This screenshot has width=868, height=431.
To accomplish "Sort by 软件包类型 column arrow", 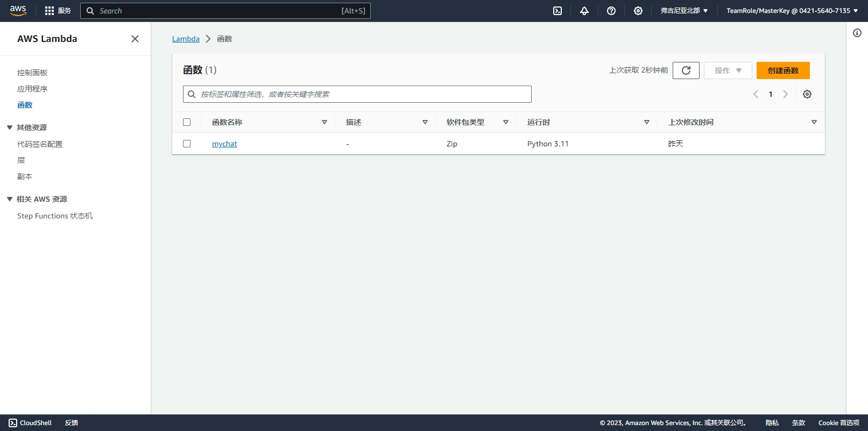I will pyautogui.click(x=506, y=122).
